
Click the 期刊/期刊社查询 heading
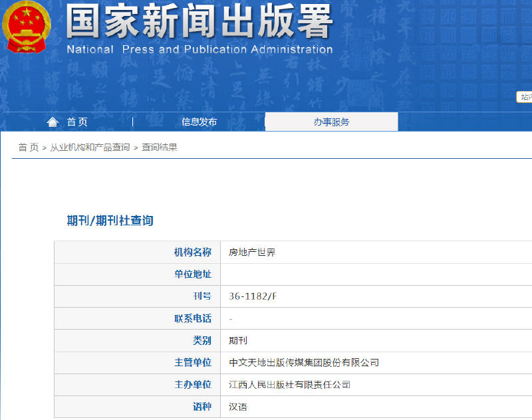[x=110, y=221]
